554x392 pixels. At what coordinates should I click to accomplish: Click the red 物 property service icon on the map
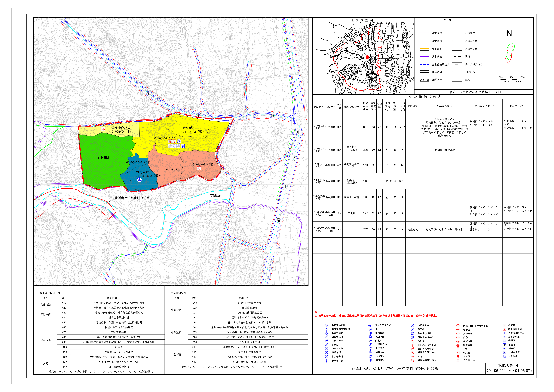(x=170, y=141)
